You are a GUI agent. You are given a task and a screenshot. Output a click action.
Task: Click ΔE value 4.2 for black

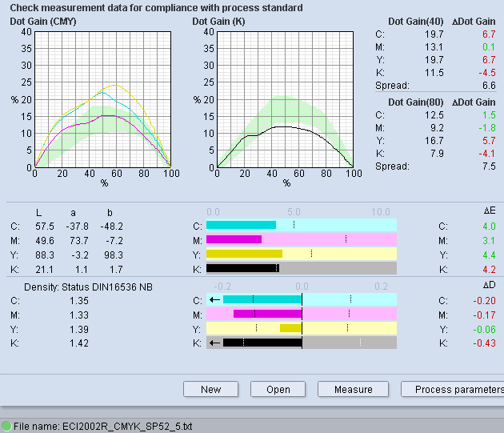point(489,269)
